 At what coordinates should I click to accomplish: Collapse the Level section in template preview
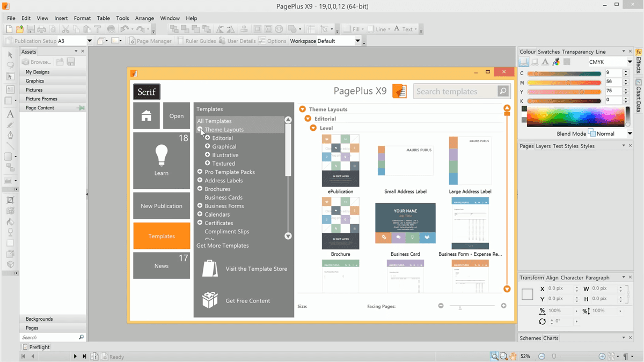(313, 128)
